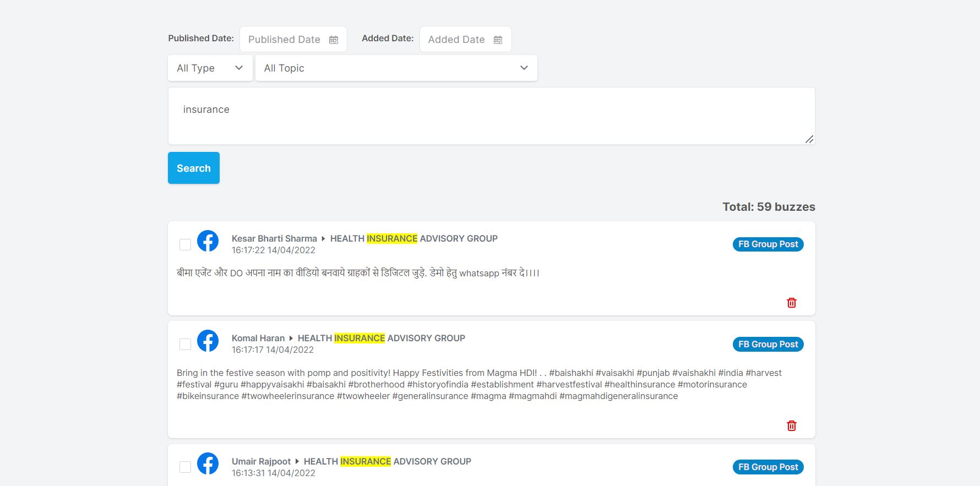Select checkbox for Komal Haran post
Viewport: 980px width, 486px height.
click(186, 344)
